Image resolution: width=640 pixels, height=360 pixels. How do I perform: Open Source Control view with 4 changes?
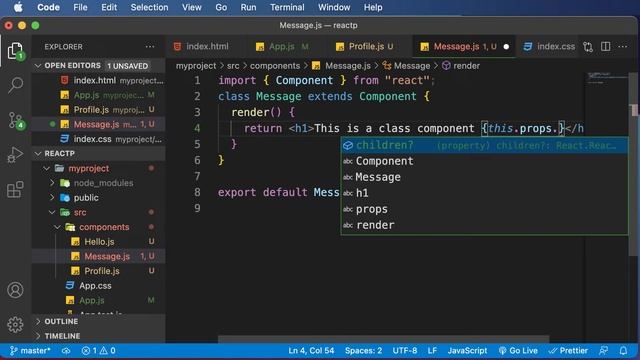[16, 121]
